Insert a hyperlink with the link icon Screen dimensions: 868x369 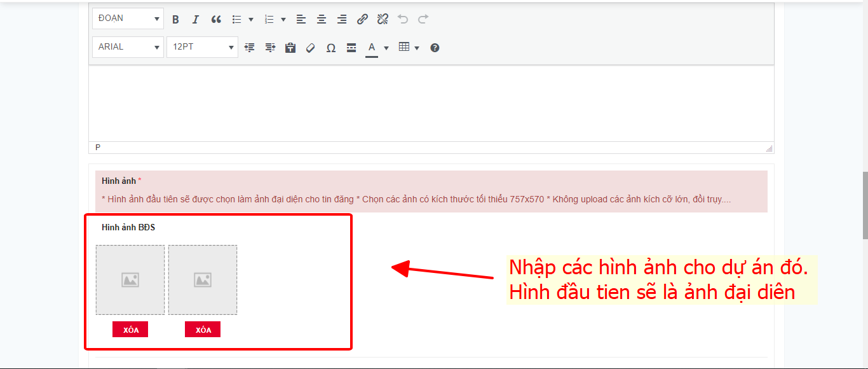(x=362, y=20)
